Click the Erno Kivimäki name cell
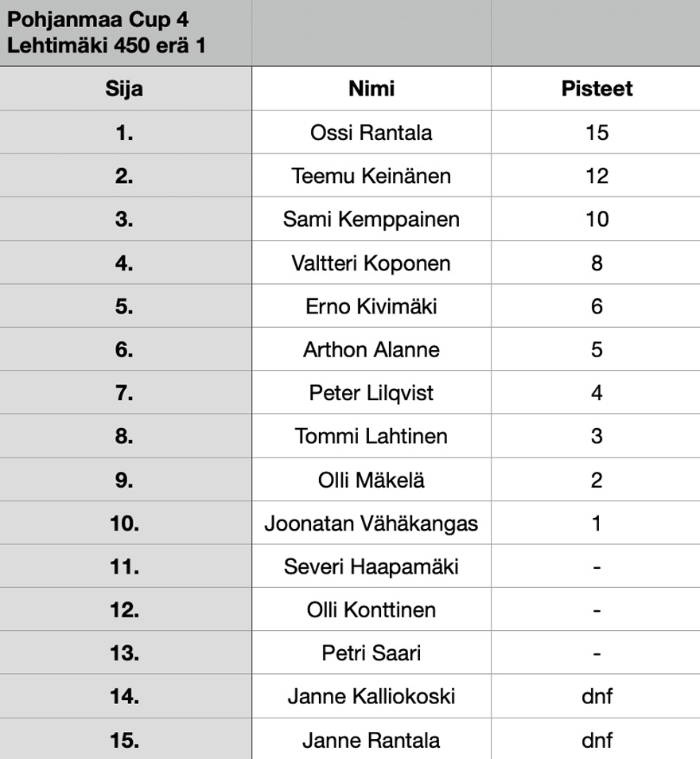The height and width of the screenshot is (759, 700). coord(371,306)
